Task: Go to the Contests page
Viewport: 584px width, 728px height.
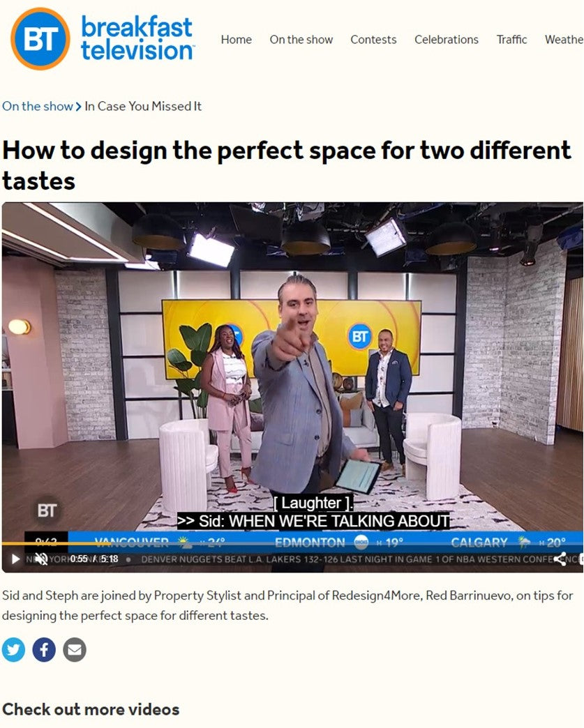Action: click(373, 40)
